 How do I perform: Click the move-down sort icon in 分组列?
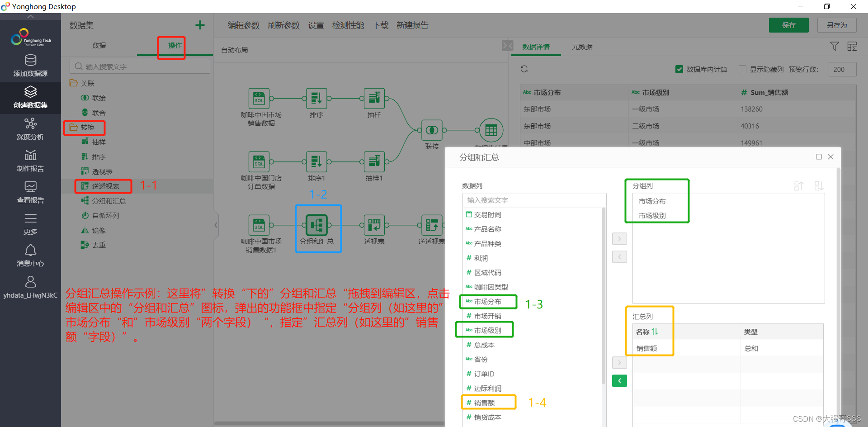pos(819,186)
